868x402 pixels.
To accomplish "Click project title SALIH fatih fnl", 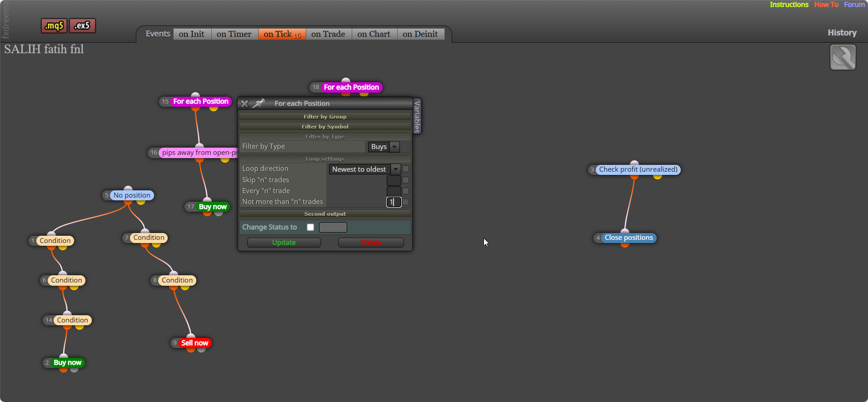I will (44, 49).
